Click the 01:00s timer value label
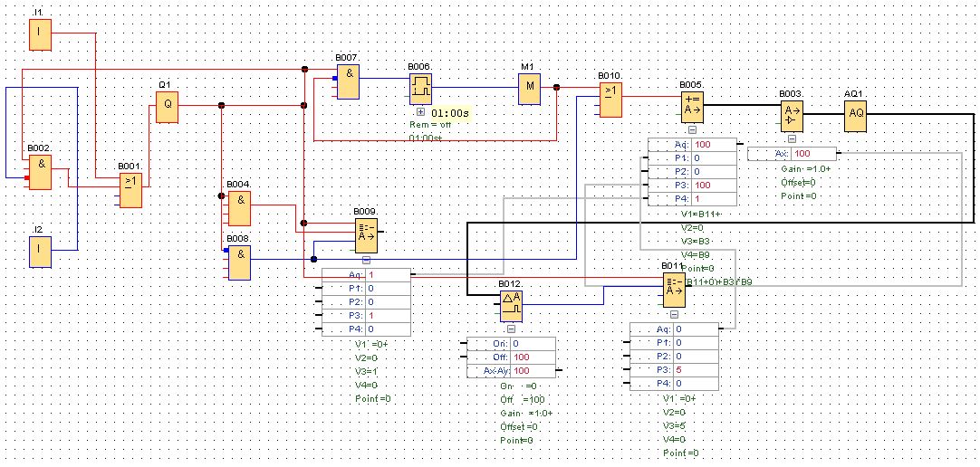The height and width of the screenshot is (467, 980). pos(450,112)
